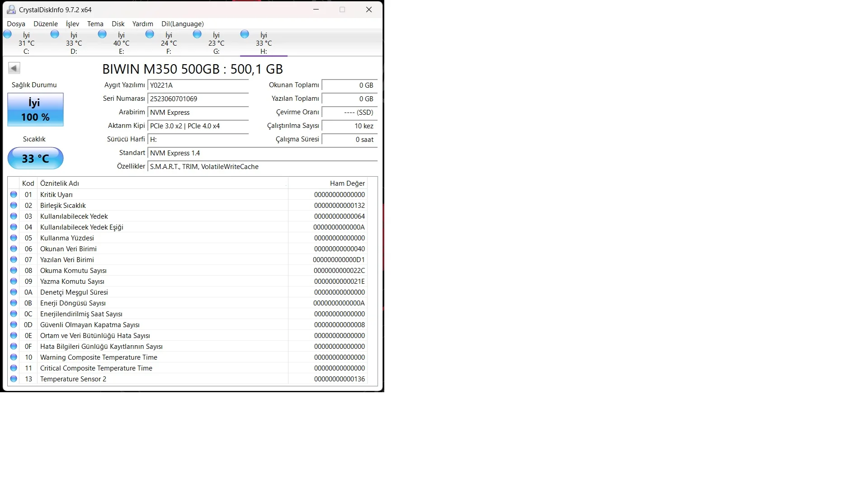Click the 33 °C temperature button

(35, 159)
